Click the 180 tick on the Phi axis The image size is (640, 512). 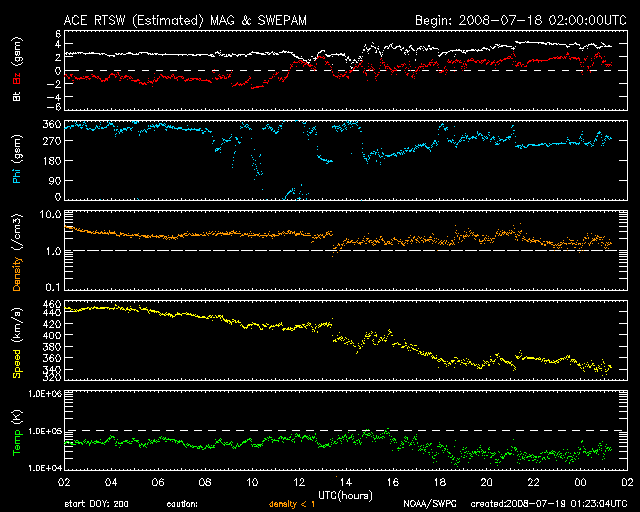click(x=52, y=161)
